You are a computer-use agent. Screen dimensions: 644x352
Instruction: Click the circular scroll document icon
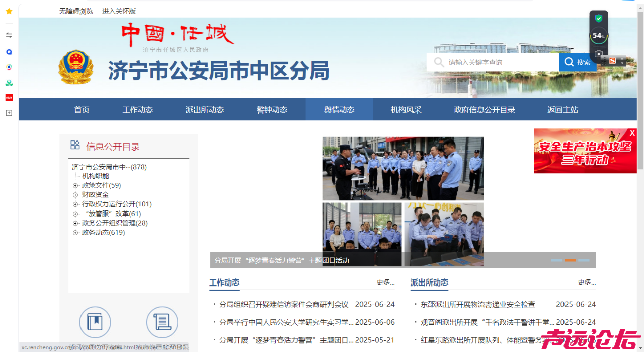point(162,322)
